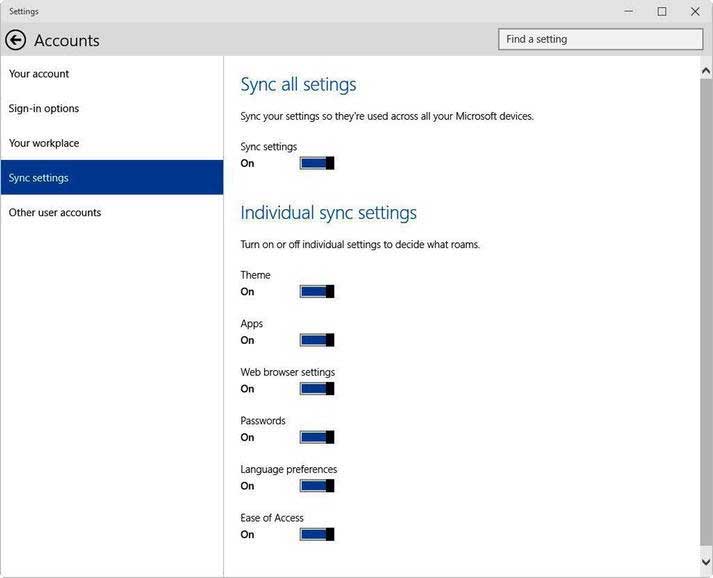Turn off the Sync settings master toggle
Viewport: 713px width, 578px height.
(316, 163)
